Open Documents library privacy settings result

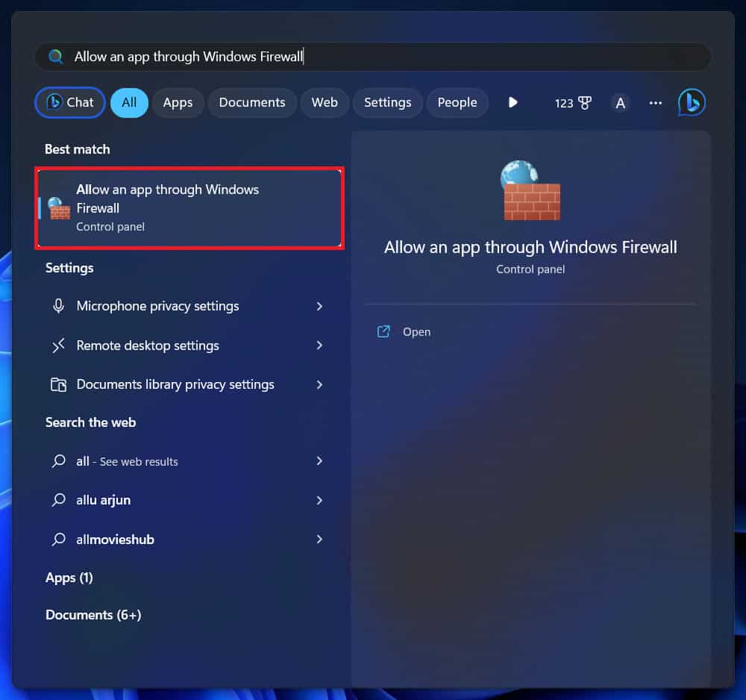tap(189, 384)
